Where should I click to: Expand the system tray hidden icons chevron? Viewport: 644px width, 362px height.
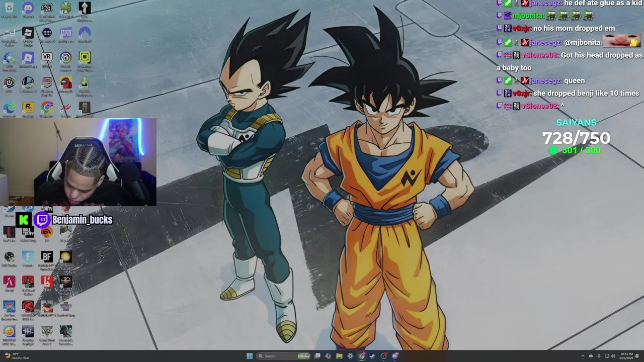pos(583,356)
